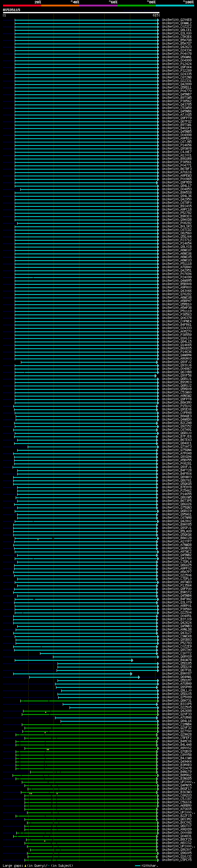
Task: Click the purple 40–60% identity legend segment
Action: click(98, 6)
